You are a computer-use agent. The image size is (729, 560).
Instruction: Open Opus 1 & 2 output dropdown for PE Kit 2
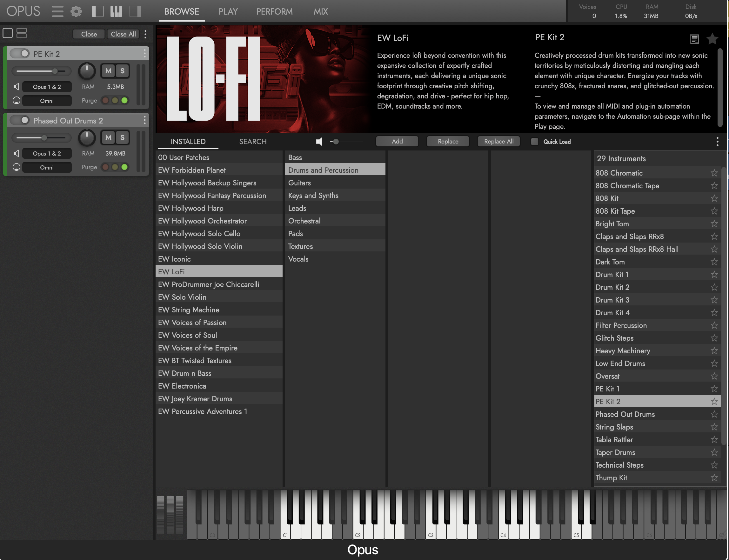click(47, 87)
